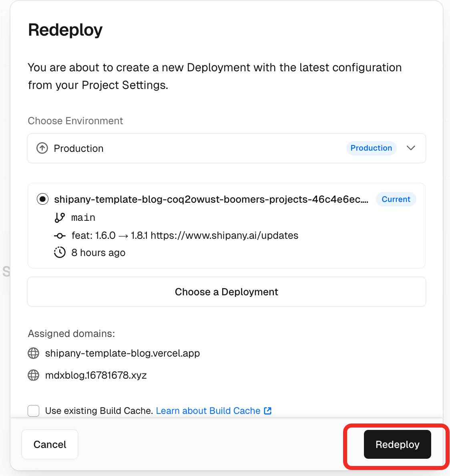Screen dimensions: 450x476
Task: Click the globe icon for shipany-template-blog.vercel.app
Action: click(x=34, y=353)
